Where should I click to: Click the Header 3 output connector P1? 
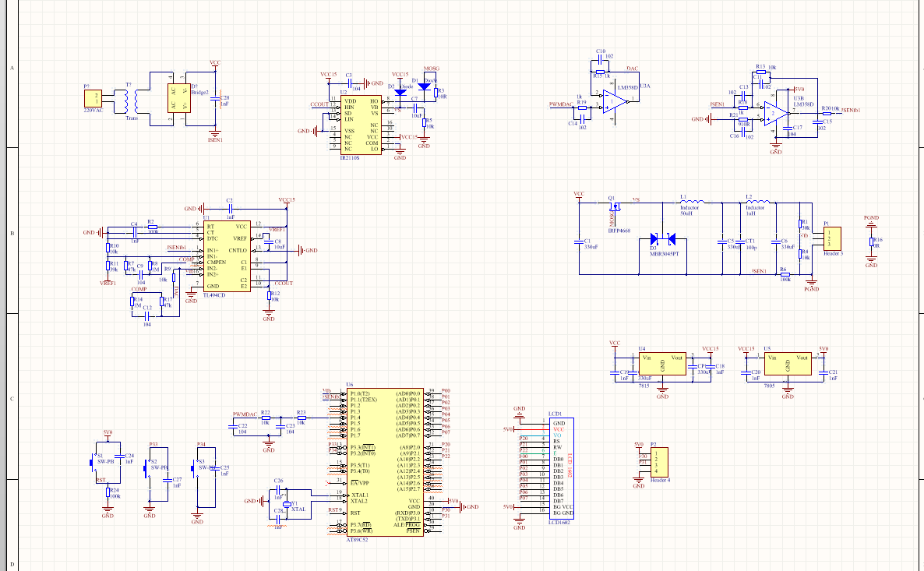(833, 238)
